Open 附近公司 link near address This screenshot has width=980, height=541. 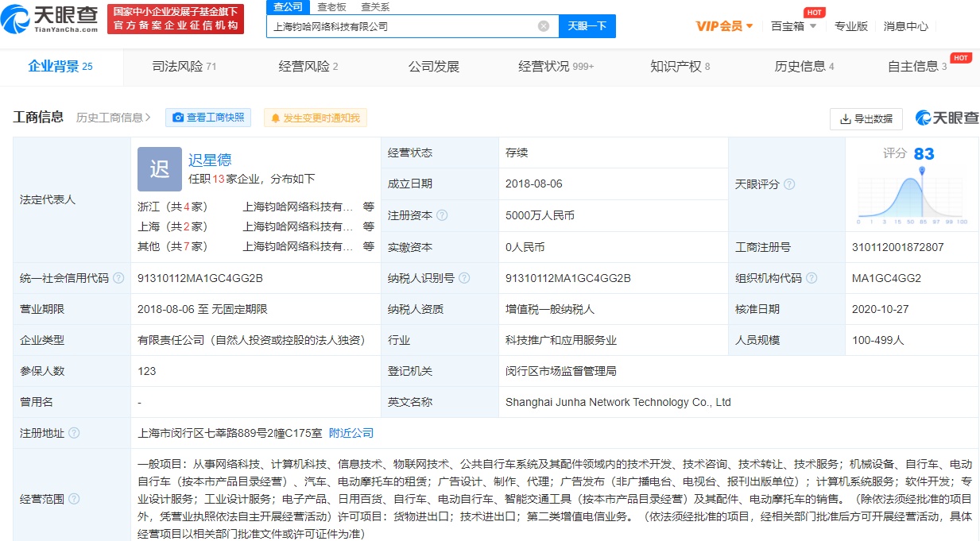click(x=351, y=433)
